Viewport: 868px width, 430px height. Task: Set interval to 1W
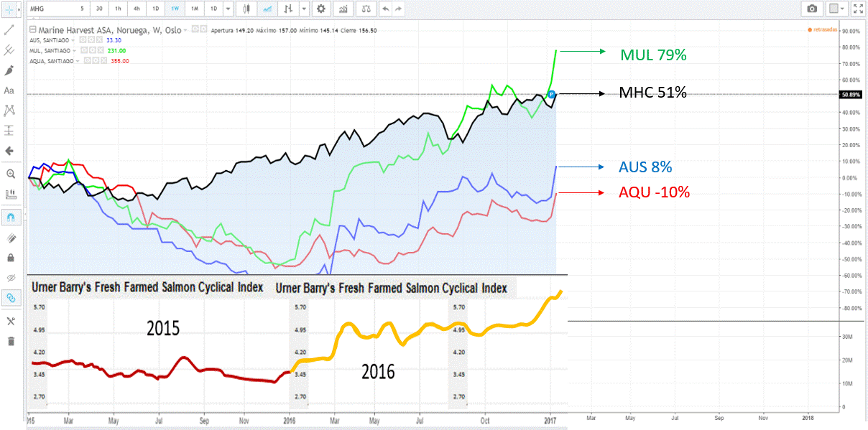pyautogui.click(x=175, y=9)
